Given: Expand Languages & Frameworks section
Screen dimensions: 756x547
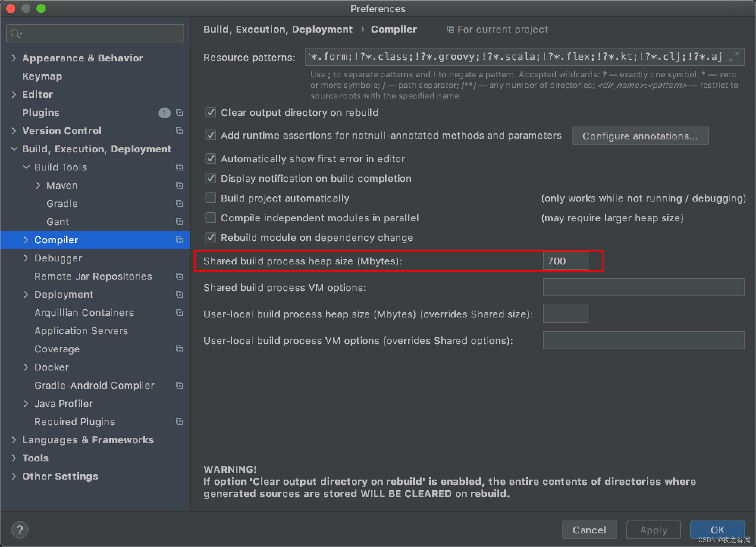Looking at the screenshot, I should tap(14, 440).
